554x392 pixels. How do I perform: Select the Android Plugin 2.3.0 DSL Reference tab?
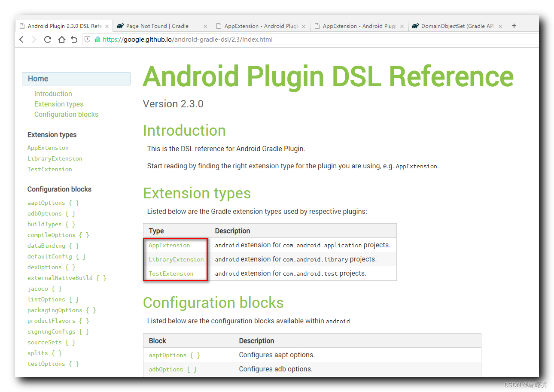pyautogui.click(x=64, y=26)
